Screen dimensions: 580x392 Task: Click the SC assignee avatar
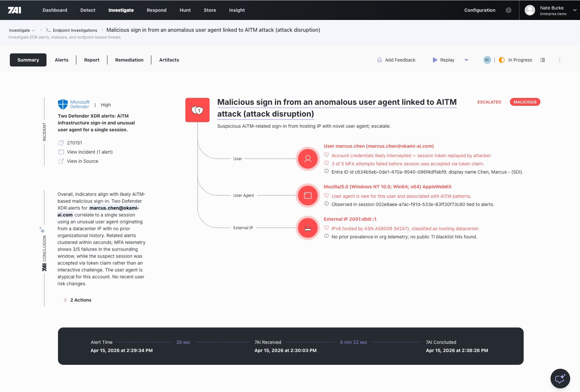[x=487, y=60]
